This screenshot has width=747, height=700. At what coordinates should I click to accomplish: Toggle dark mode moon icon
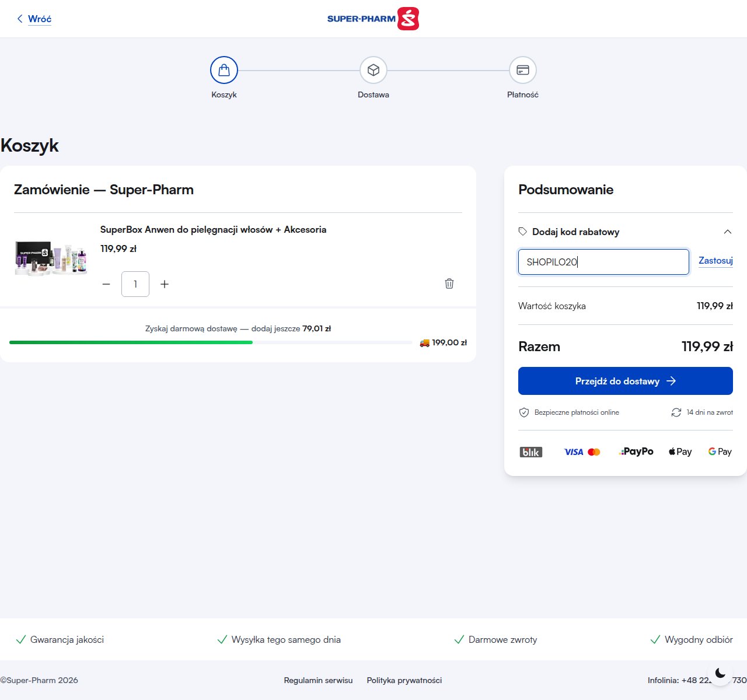pyautogui.click(x=721, y=674)
